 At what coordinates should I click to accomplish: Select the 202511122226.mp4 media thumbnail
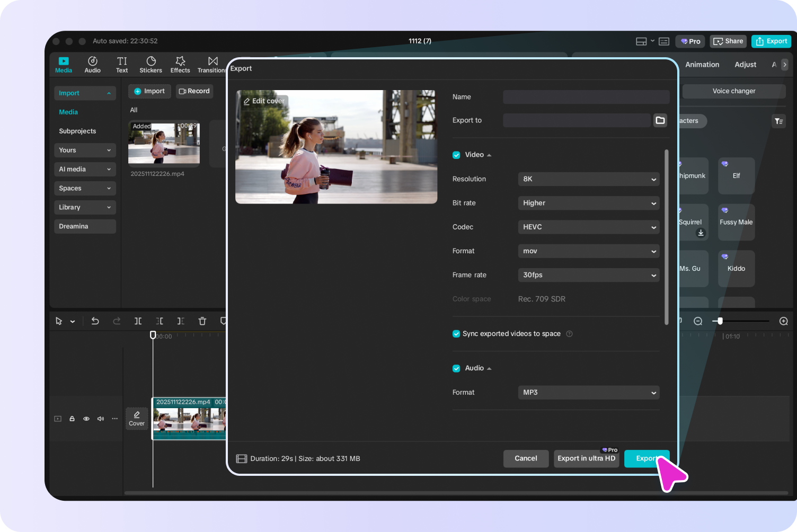pos(164,144)
